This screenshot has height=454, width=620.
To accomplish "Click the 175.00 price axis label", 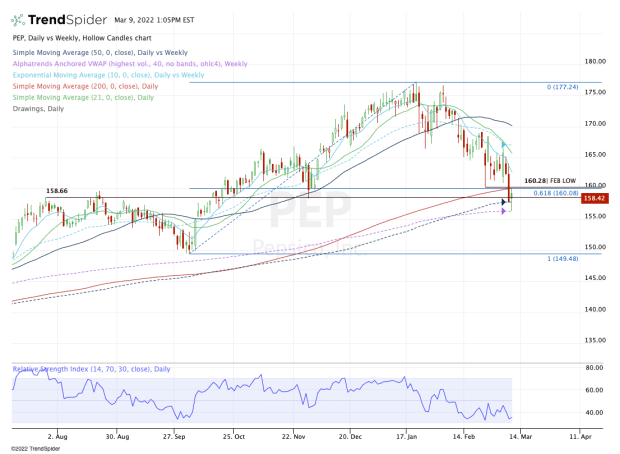I will click(x=595, y=92).
